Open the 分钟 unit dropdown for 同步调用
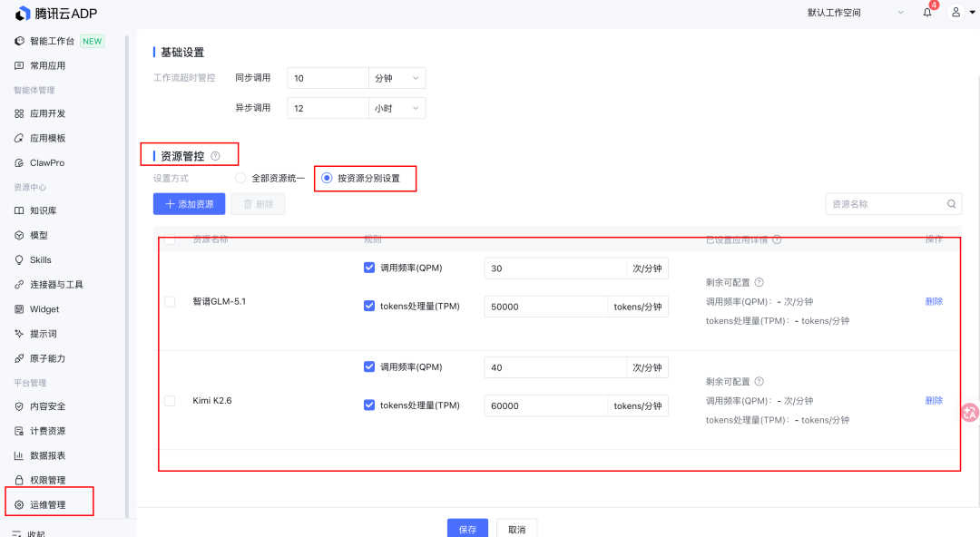Screen dimensions: 980x537 click(x=397, y=78)
